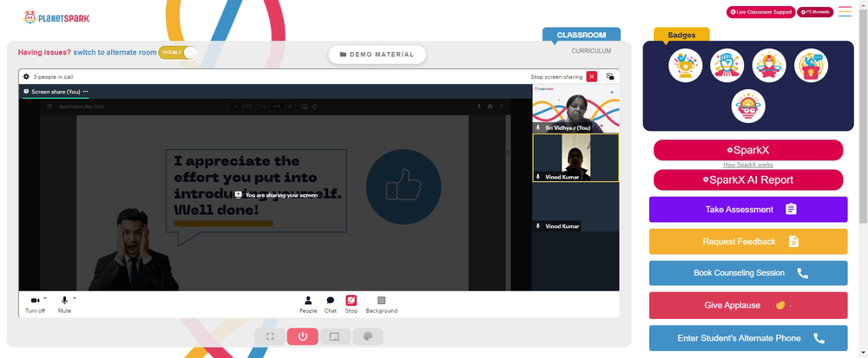Image resolution: width=868 pixels, height=358 pixels.
Task: Click Book Counseling Session
Action: click(748, 273)
